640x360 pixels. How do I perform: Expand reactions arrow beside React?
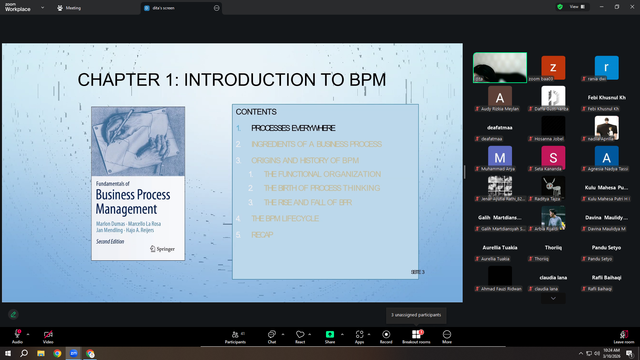(310, 334)
